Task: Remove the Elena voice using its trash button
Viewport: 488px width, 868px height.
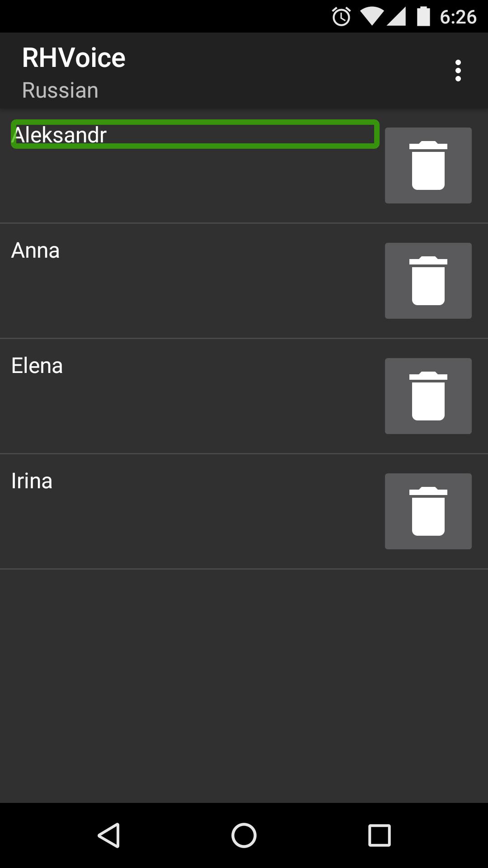Action: coord(428,396)
